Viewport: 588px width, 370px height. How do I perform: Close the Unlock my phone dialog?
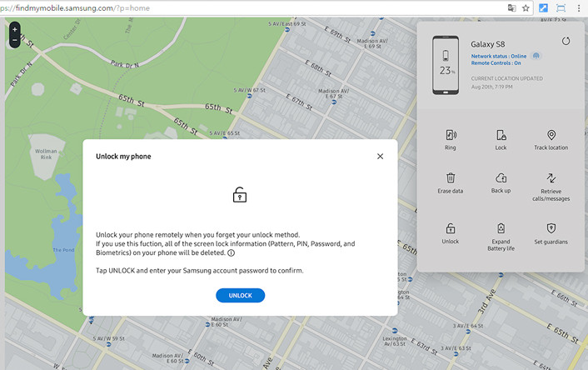380,156
